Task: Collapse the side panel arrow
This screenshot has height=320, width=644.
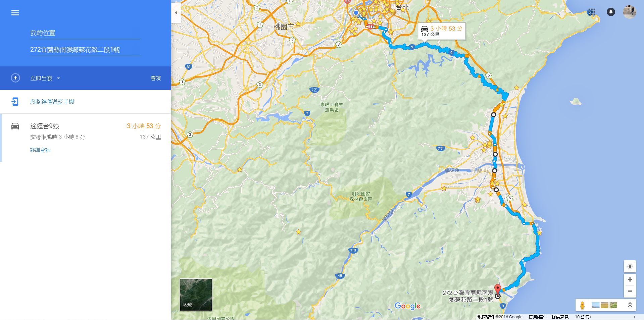Action: (x=176, y=13)
